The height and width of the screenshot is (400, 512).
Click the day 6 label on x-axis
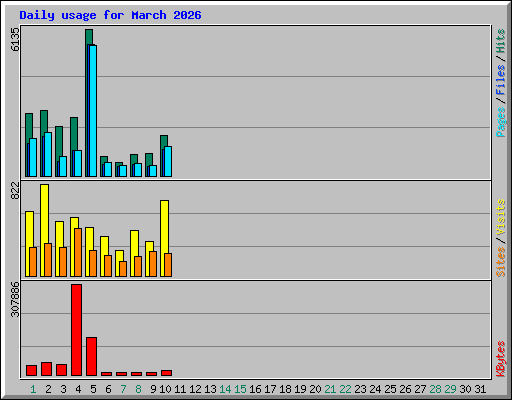pyautogui.click(x=108, y=389)
